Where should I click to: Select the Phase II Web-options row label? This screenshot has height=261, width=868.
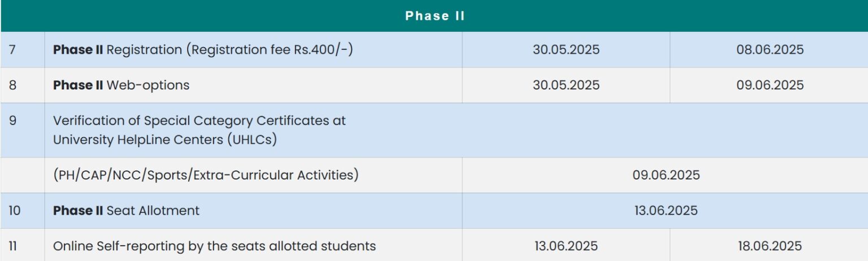121,85
